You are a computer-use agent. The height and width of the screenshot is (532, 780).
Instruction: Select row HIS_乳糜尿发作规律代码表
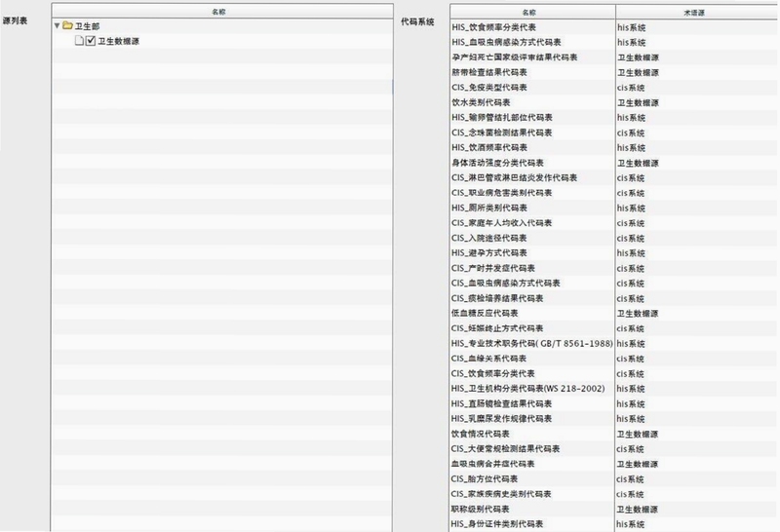tap(614, 419)
